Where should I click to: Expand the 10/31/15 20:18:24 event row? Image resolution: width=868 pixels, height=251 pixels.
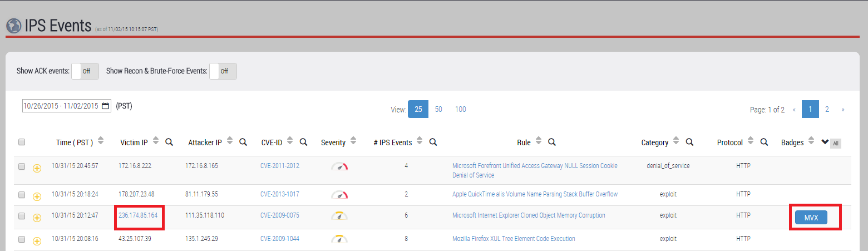[37, 196]
